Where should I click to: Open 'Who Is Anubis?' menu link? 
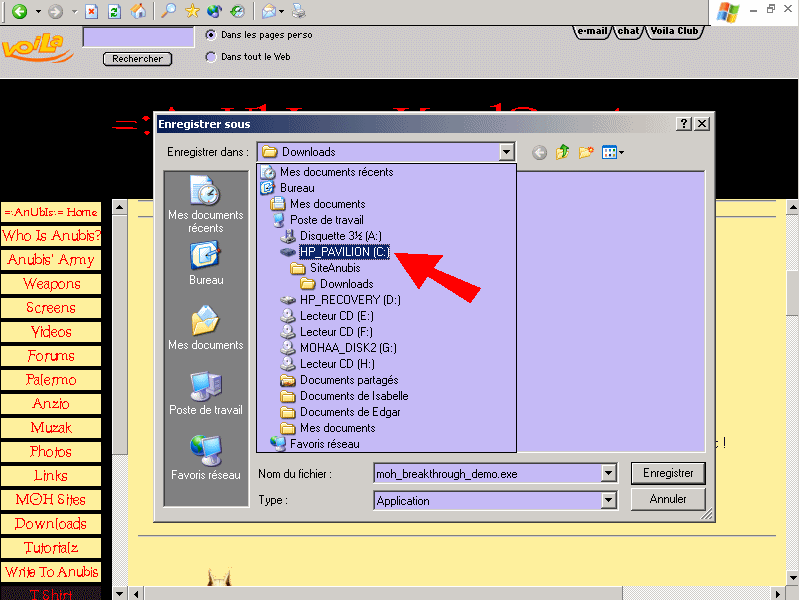[x=51, y=236]
